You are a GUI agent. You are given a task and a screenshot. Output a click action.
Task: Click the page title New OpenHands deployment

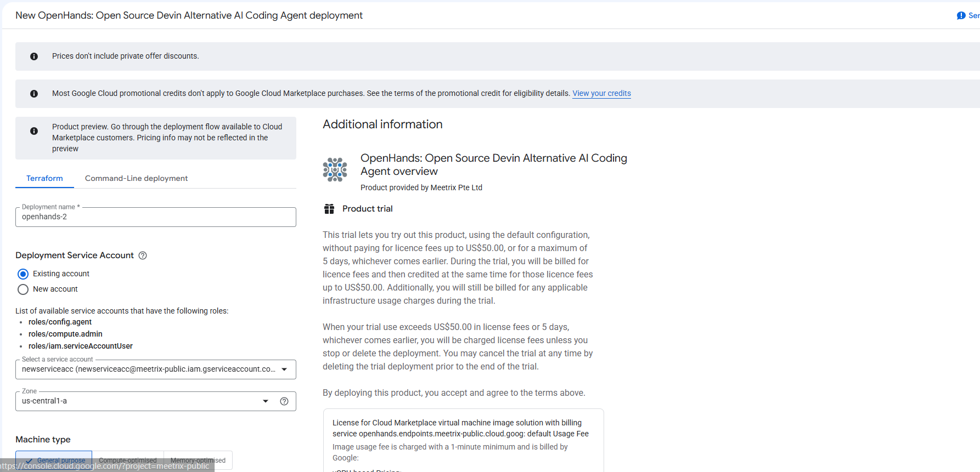pyautogui.click(x=189, y=15)
